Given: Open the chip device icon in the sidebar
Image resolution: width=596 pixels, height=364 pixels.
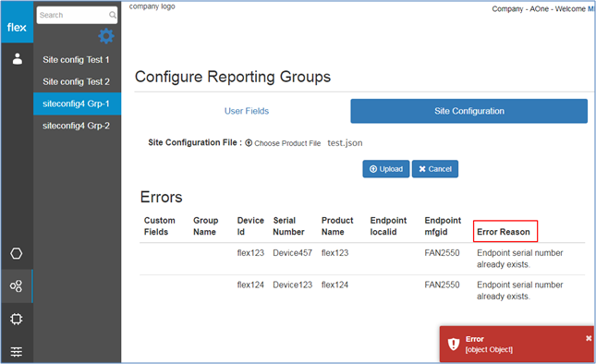Looking at the screenshot, I should point(17,319).
